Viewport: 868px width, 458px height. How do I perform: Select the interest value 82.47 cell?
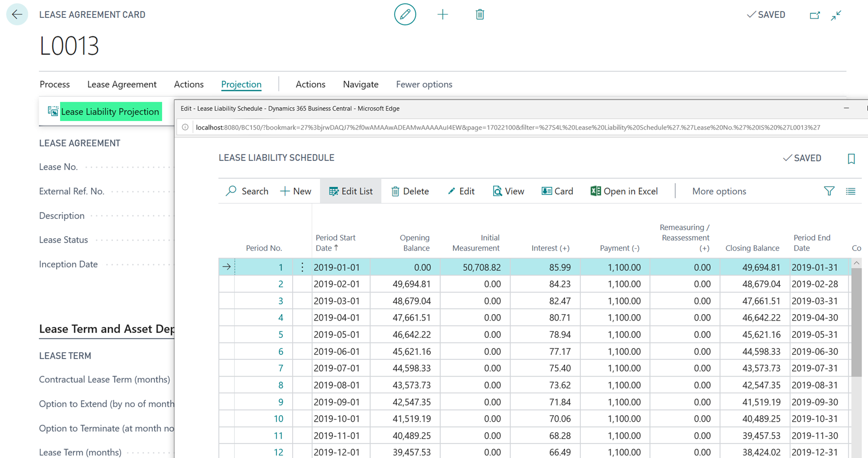545,301
